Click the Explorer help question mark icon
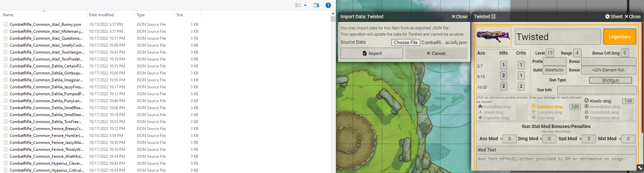The width and height of the screenshot is (644, 173). (328, 5)
